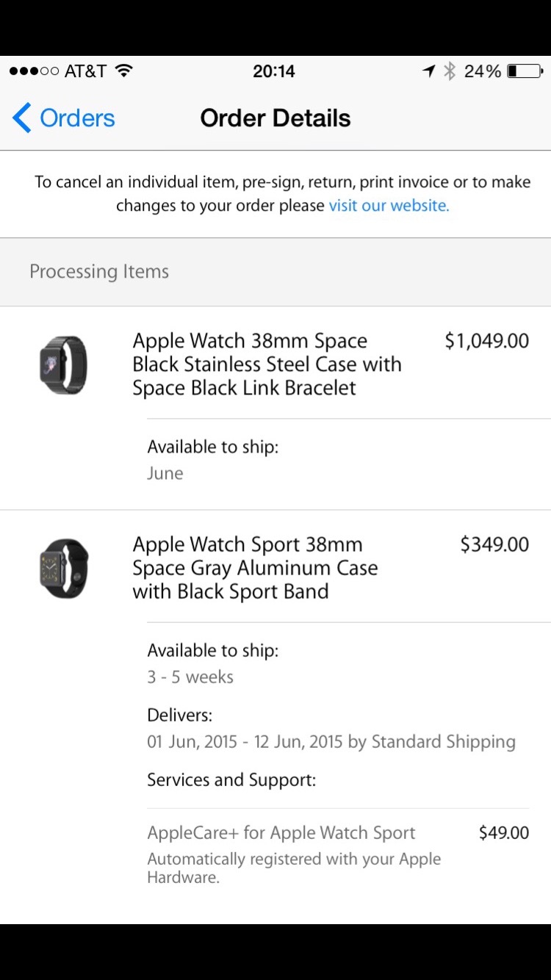The image size is (551, 980).
Task: Tap the $49.00 AppleCare+ price
Action: (503, 833)
